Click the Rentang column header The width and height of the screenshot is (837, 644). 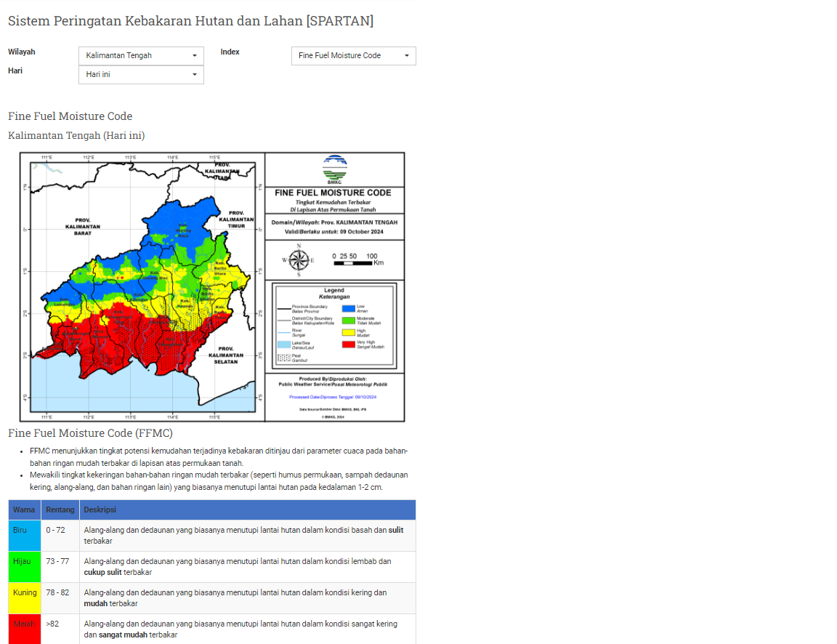tap(60, 510)
